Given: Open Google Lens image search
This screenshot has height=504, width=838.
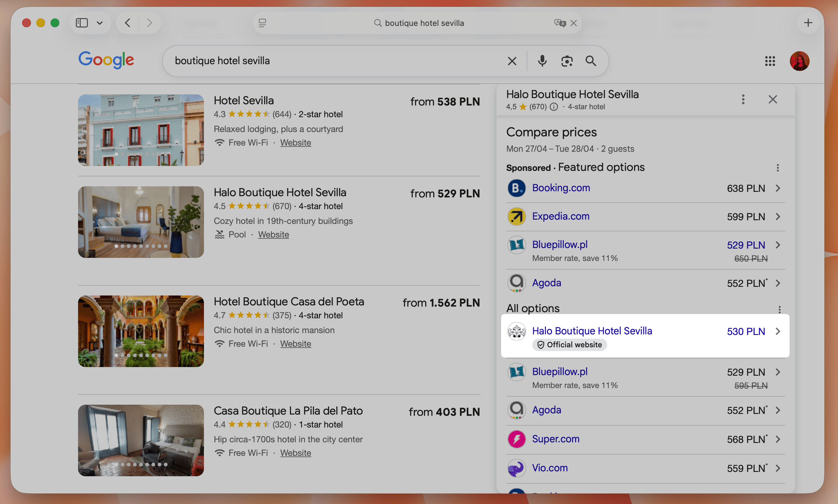Looking at the screenshot, I should point(567,61).
